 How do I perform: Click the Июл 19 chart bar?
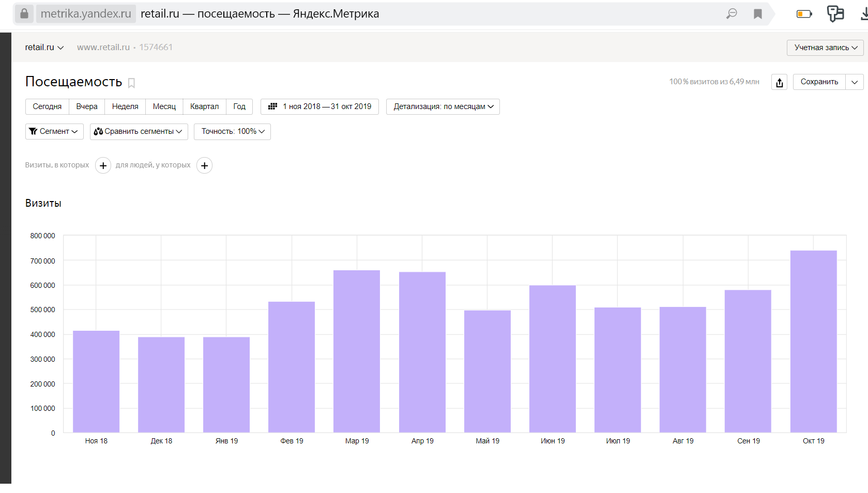[618, 370]
